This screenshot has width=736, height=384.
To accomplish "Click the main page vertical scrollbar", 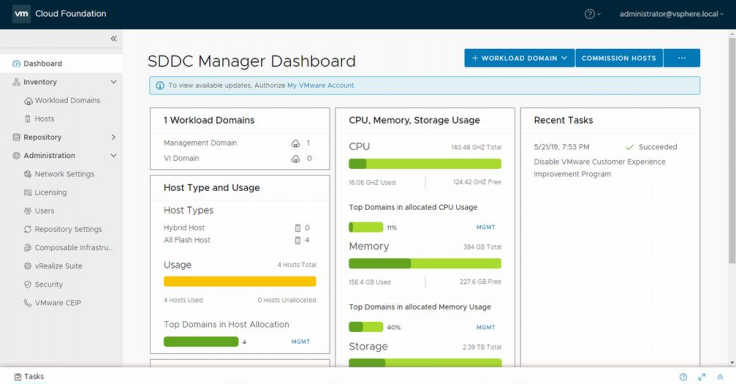I will [x=732, y=150].
